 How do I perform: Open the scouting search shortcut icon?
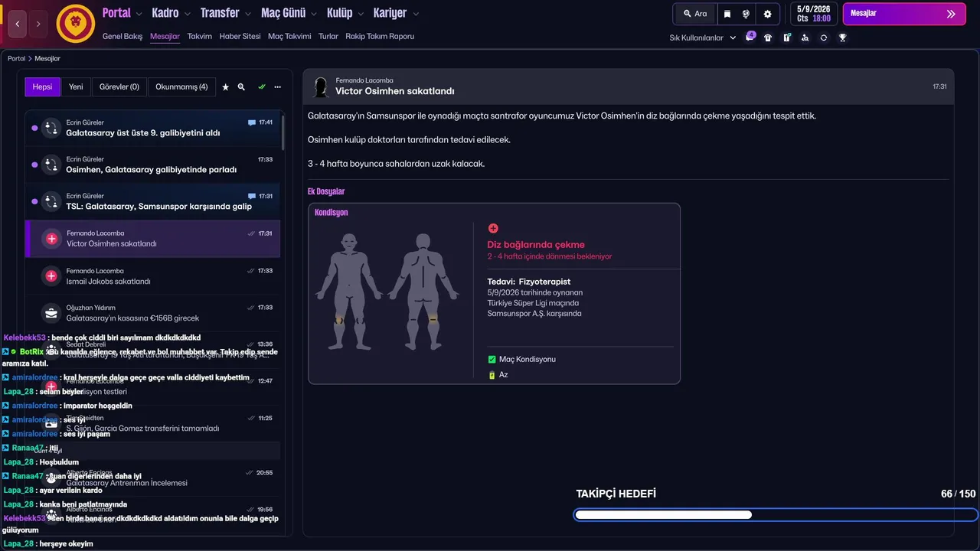pos(805,37)
